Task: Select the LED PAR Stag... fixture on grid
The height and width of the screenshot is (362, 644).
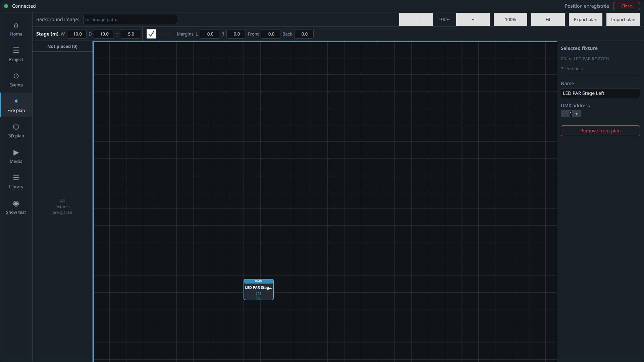Action: tap(259, 290)
